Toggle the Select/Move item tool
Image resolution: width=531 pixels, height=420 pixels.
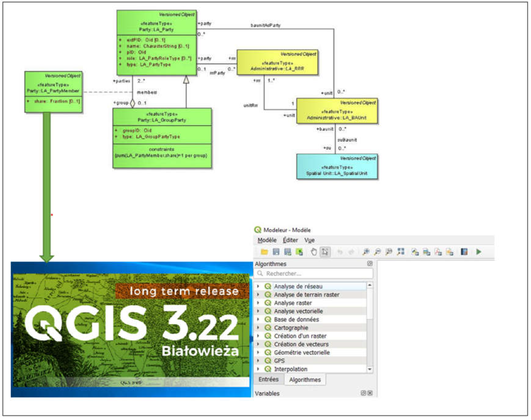tap(325, 252)
